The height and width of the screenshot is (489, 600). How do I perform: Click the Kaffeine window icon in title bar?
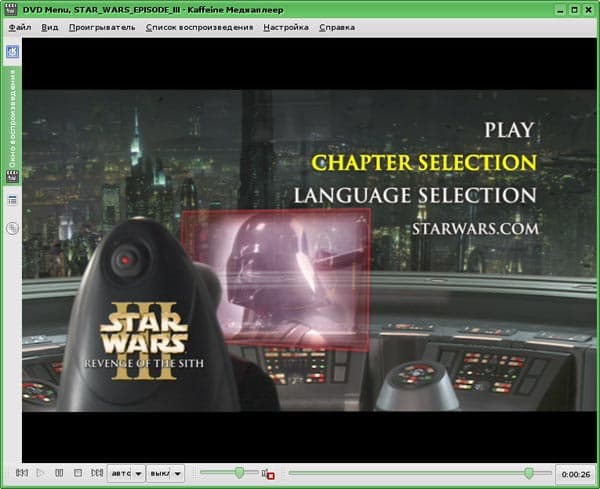11,10
